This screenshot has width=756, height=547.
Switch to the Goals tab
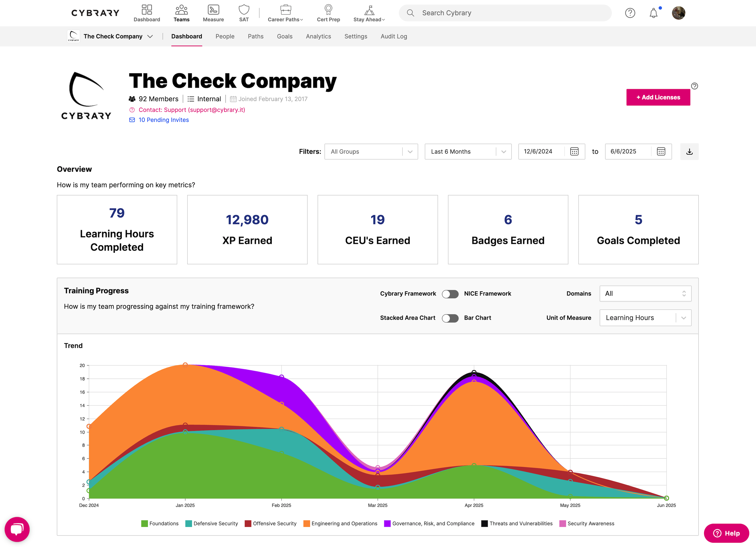[x=285, y=36]
